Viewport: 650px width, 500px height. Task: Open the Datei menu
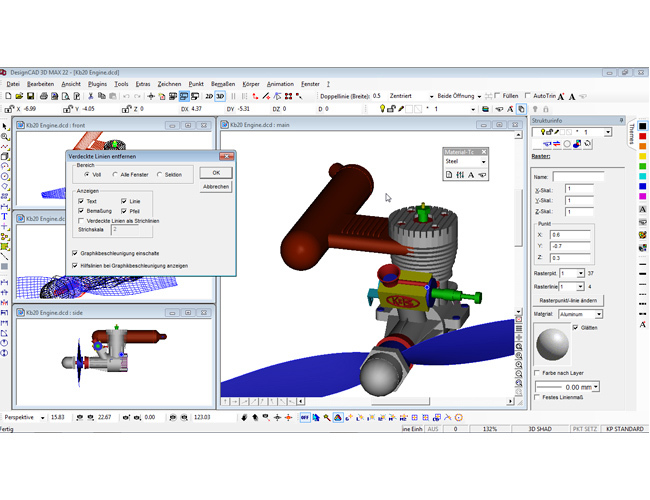tap(13, 84)
